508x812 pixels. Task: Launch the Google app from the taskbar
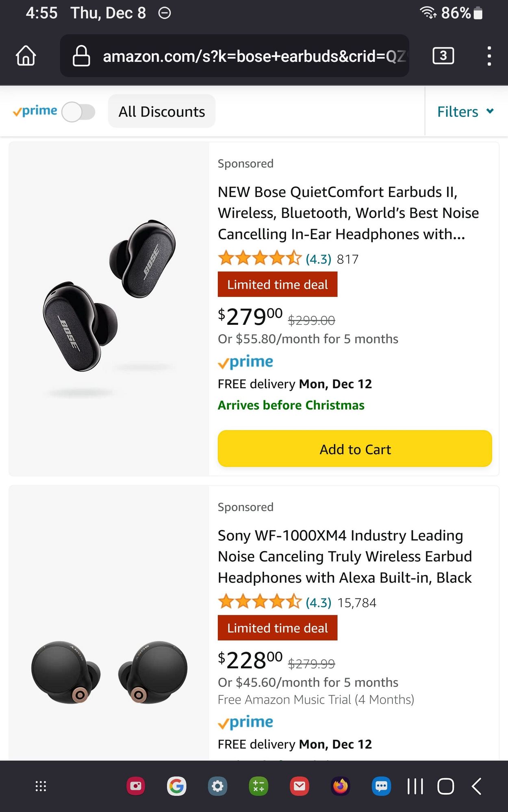177,786
